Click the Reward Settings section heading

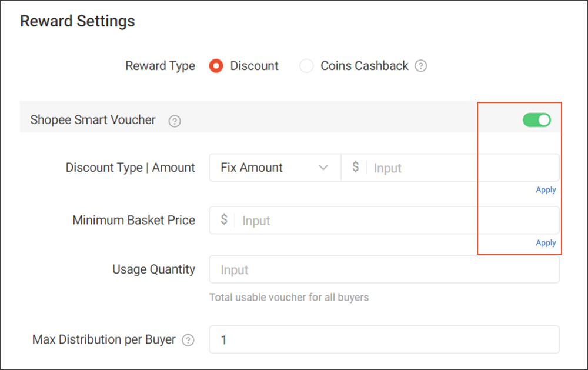pyautogui.click(x=77, y=21)
